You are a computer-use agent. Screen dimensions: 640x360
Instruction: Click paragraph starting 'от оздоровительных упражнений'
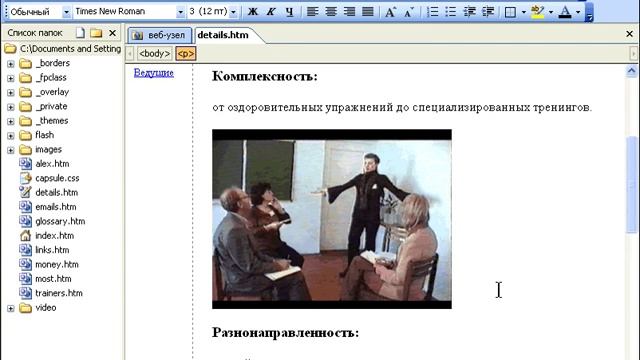402,107
